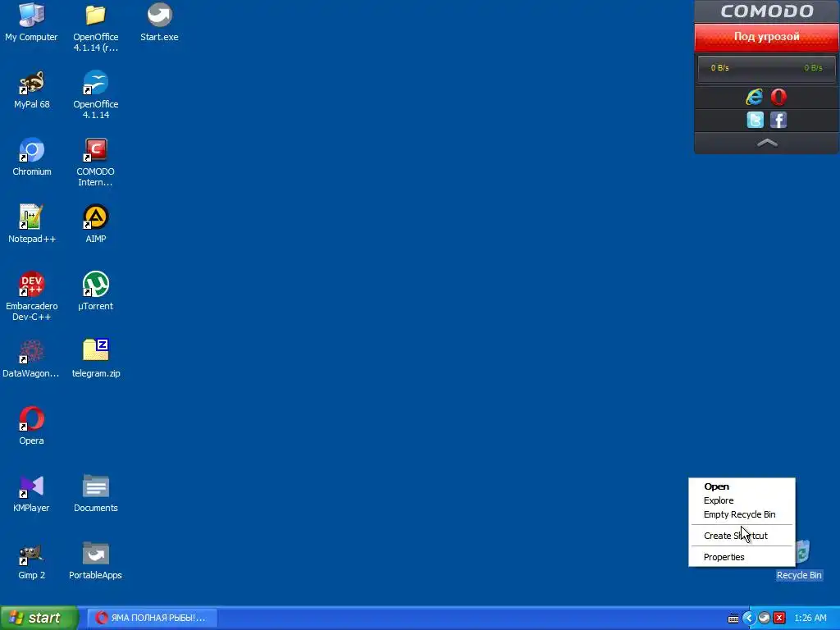
Task: Launch Opera from the COMODO widget
Action: point(778,97)
